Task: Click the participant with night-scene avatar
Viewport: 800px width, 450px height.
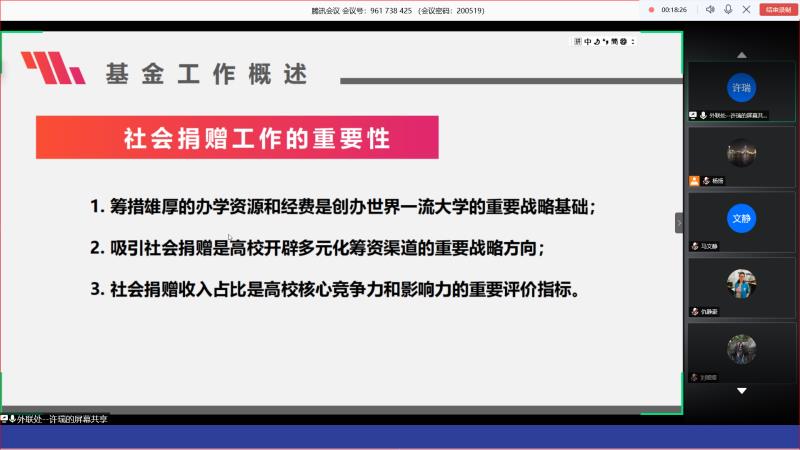Action: tap(740, 152)
